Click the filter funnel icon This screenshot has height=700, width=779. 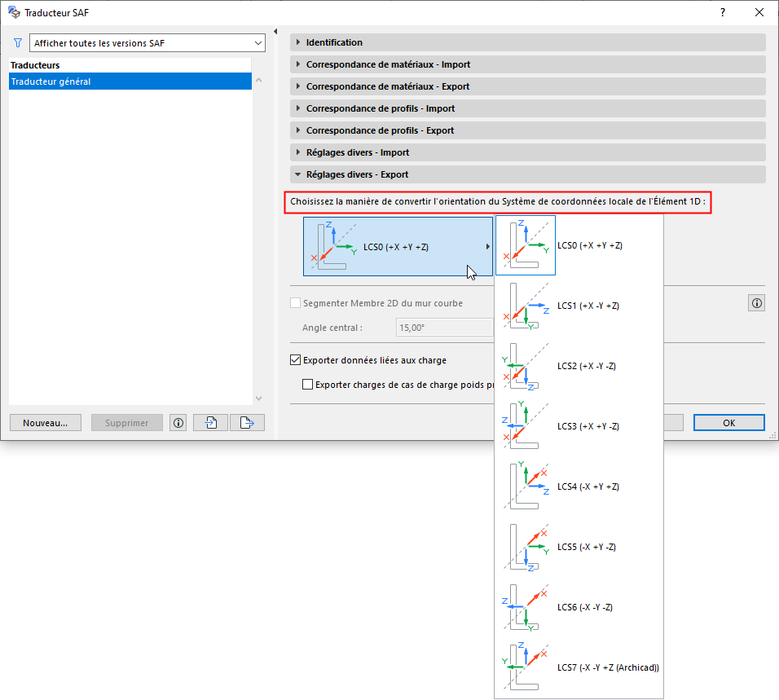point(18,43)
